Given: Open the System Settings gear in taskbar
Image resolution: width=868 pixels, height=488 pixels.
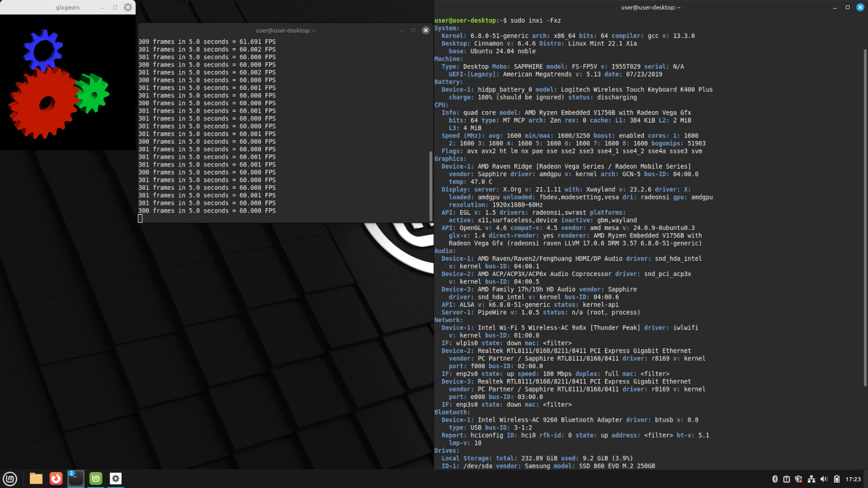Looking at the screenshot, I should coord(116,478).
